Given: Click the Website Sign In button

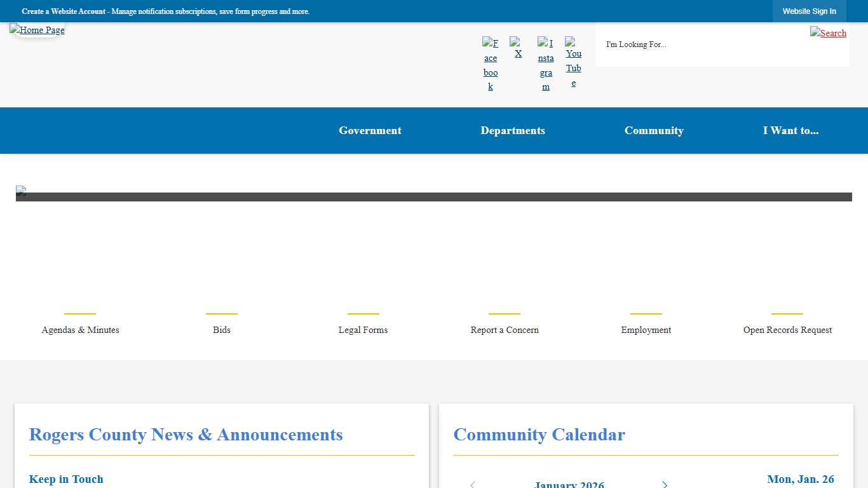Looking at the screenshot, I should (810, 11).
